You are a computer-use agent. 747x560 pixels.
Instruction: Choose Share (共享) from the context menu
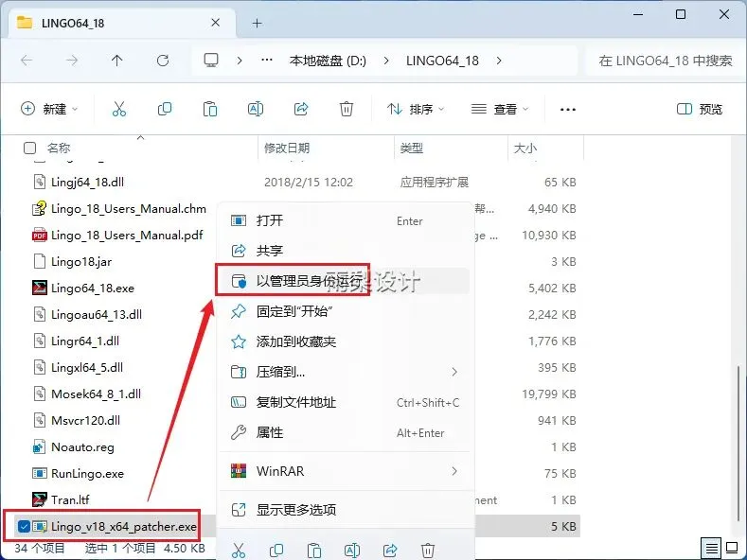(x=346, y=251)
